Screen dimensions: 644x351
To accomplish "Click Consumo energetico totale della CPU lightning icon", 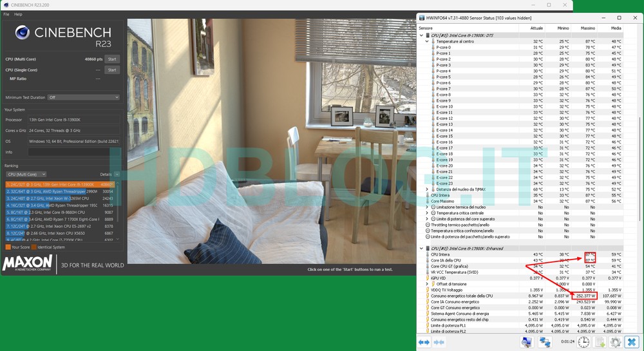I will [x=428, y=296].
